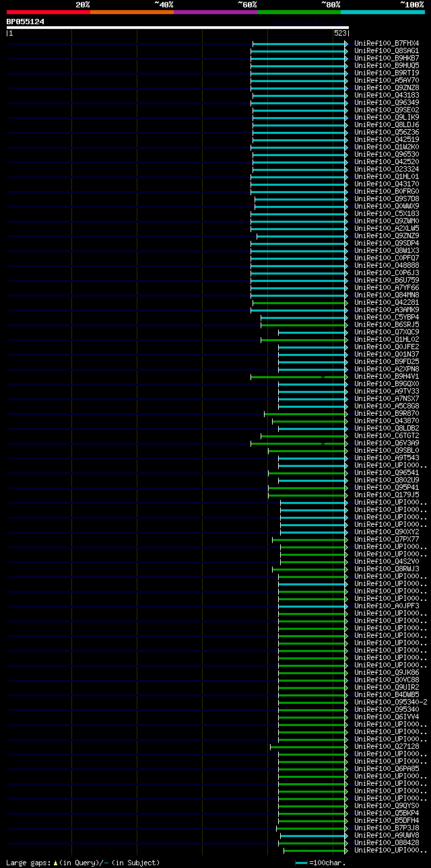Select the UniRef100_Q8RWJ3 label
Screen dimensions: 431x868
(387, 569)
